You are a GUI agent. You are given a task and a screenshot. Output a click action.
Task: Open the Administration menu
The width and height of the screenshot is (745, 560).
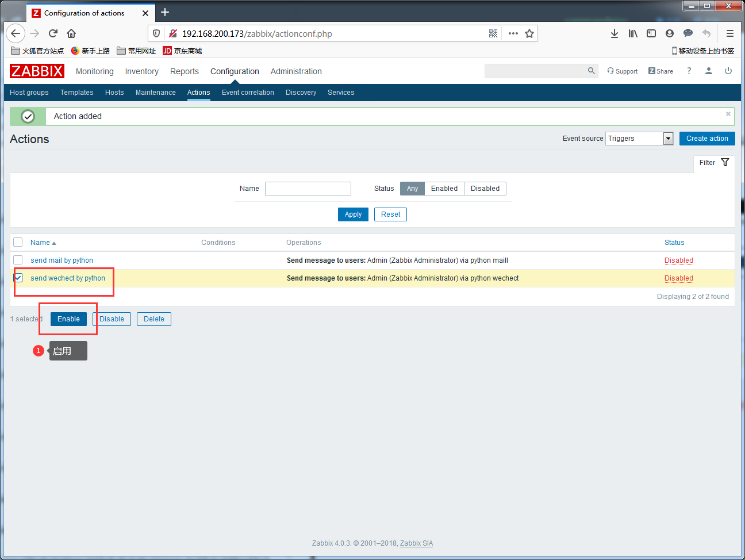coord(296,71)
